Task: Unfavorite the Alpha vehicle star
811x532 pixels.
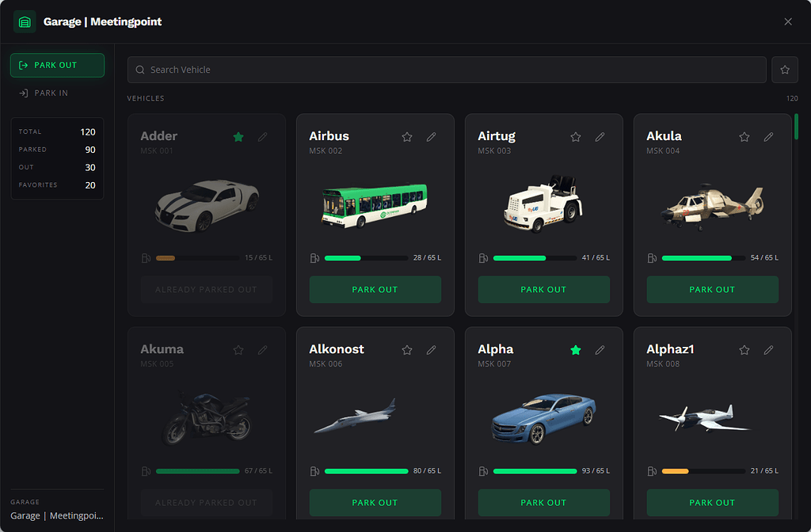Action: coord(576,350)
